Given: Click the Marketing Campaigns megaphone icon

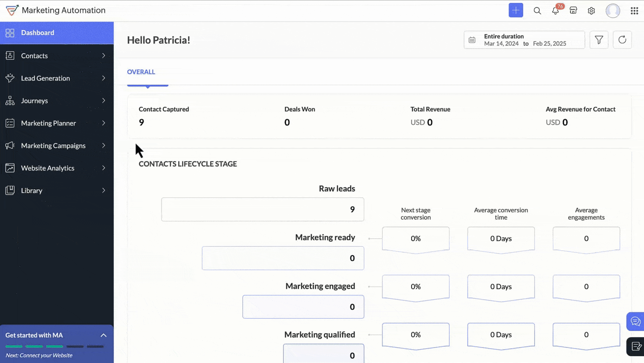Looking at the screenshot, I should click(10, 145).
